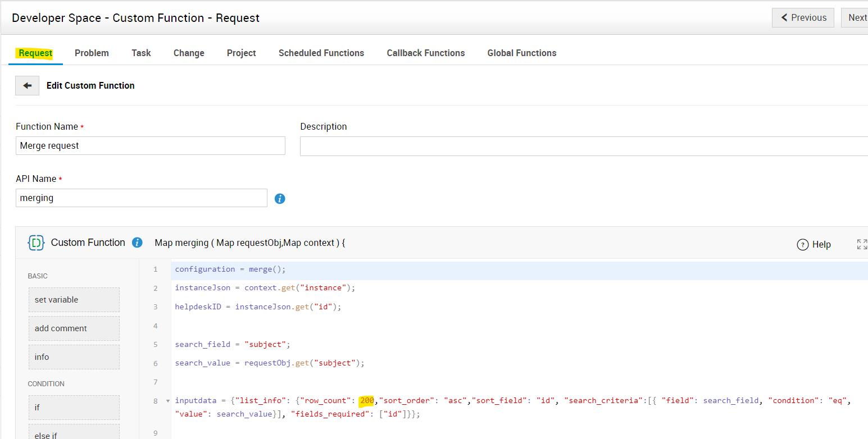Screen dimensions: 868x439
Task: Select the Change tab
Action: click(x=189, y=53)
